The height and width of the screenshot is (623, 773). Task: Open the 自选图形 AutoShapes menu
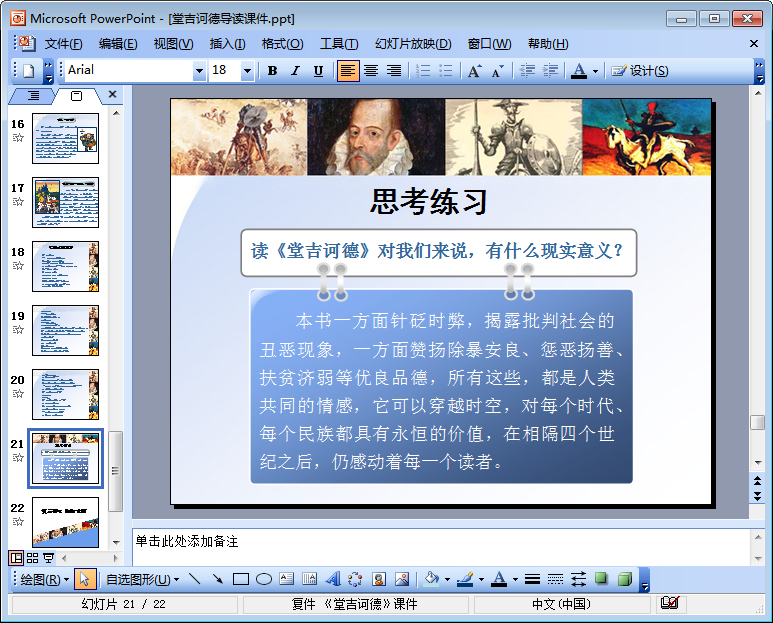pyautogui.click(x=142, y=579)
